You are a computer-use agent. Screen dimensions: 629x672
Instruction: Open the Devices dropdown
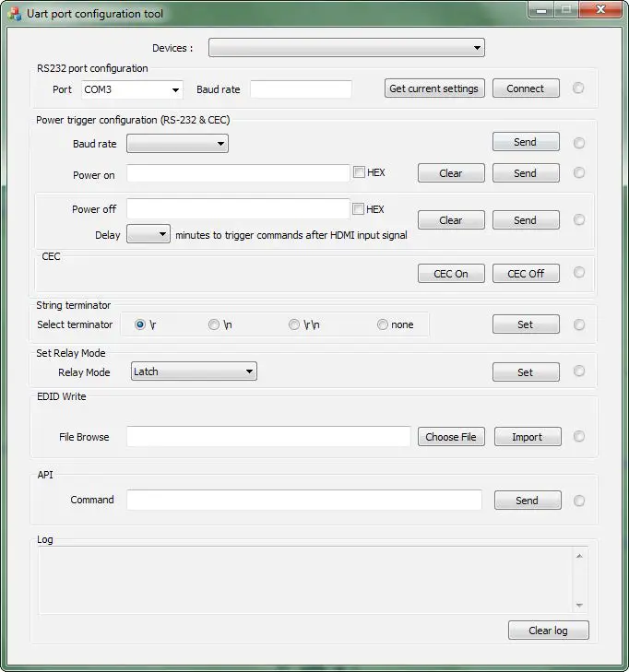pyautogui.click(x=347, y=48)
